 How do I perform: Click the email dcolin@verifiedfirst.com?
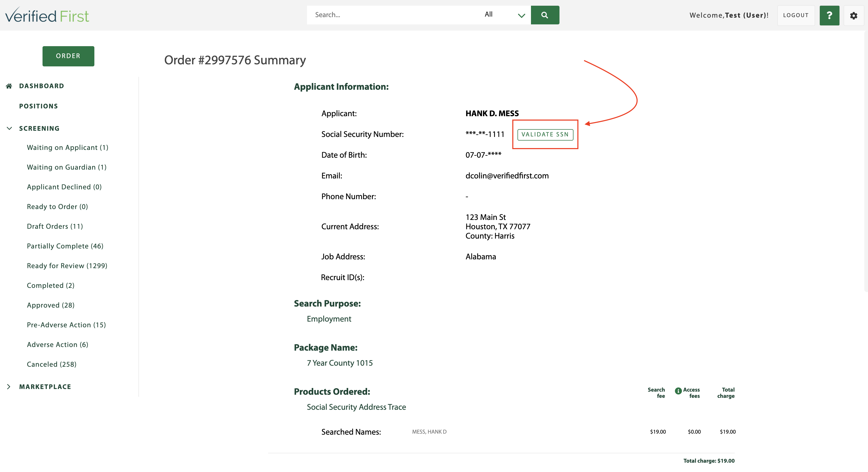[507, 176]
